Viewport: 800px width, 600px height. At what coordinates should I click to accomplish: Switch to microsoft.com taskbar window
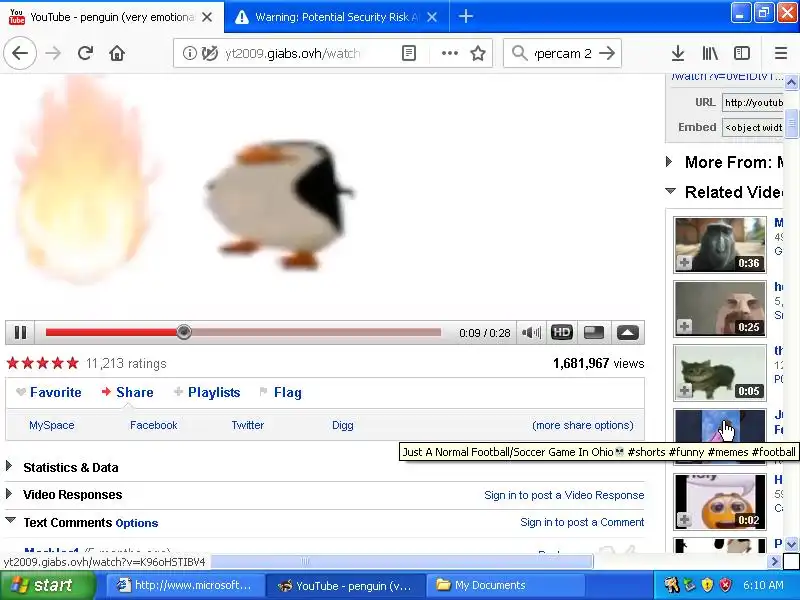click(185, 585)
